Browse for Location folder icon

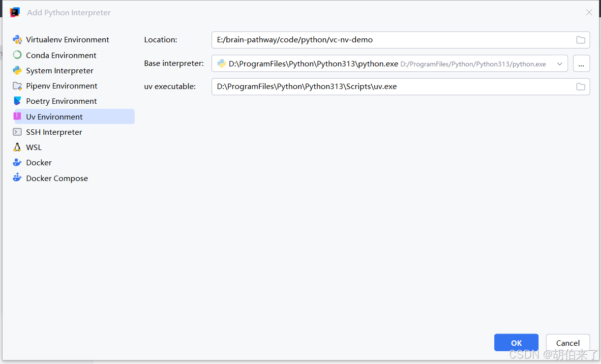pos(581,40)
